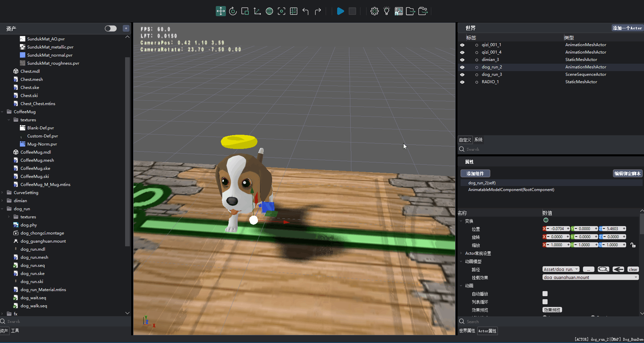Viewport: 644px width, 343px height.
Task: Select dog_chongci.montage in assets
Action: tap(42, 233)
